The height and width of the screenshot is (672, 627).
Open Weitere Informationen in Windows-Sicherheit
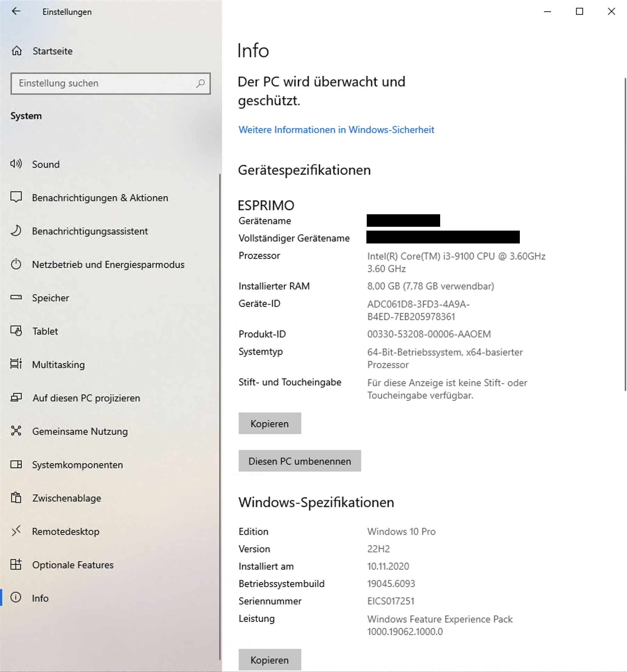[336, 130]
